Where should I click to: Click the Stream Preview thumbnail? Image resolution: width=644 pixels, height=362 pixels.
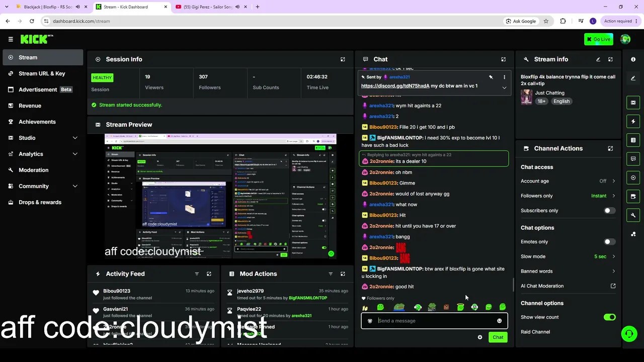[x=220, y=196]
